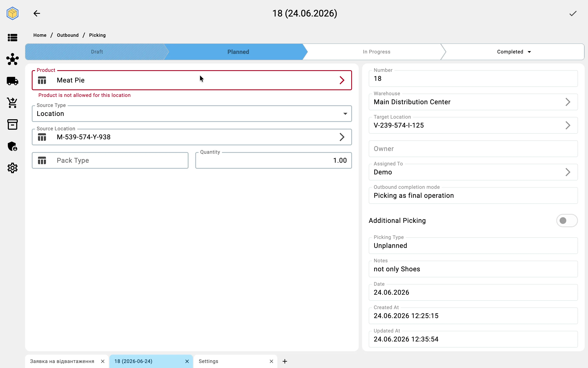This screenshot has width=588, height=368.
Task: Open the list menu sidebar icon
Action: tap(12, 38)
